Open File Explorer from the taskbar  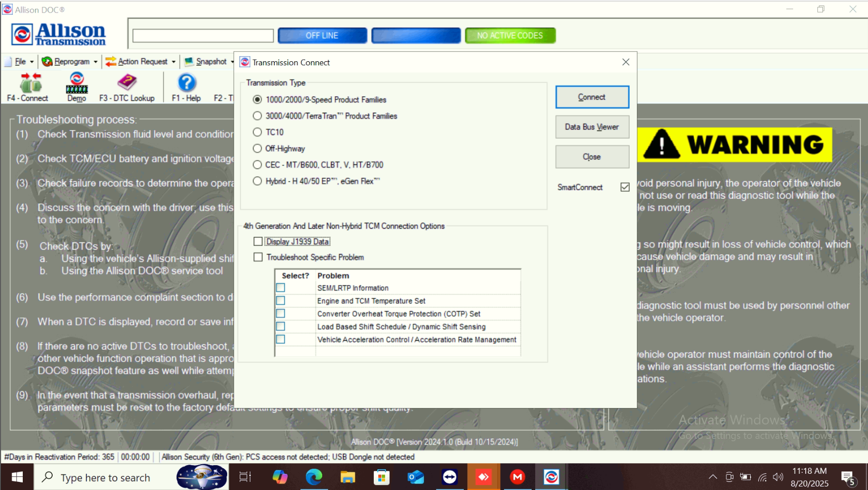348,477
